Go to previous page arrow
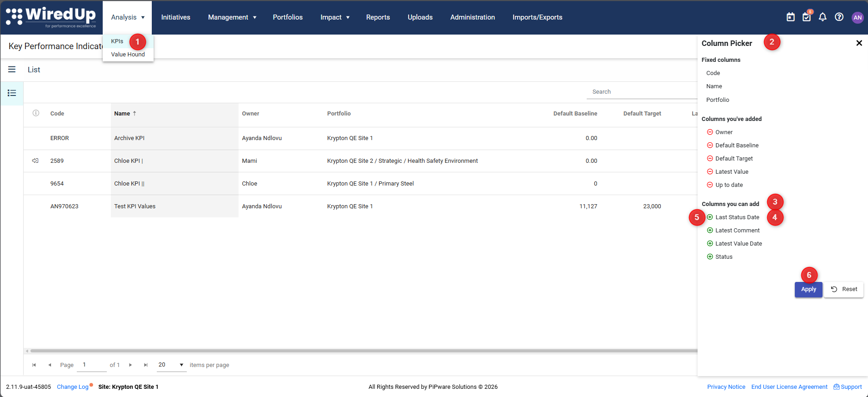The image size is (868, 397). pyautogui.click(x=50, y=365)
